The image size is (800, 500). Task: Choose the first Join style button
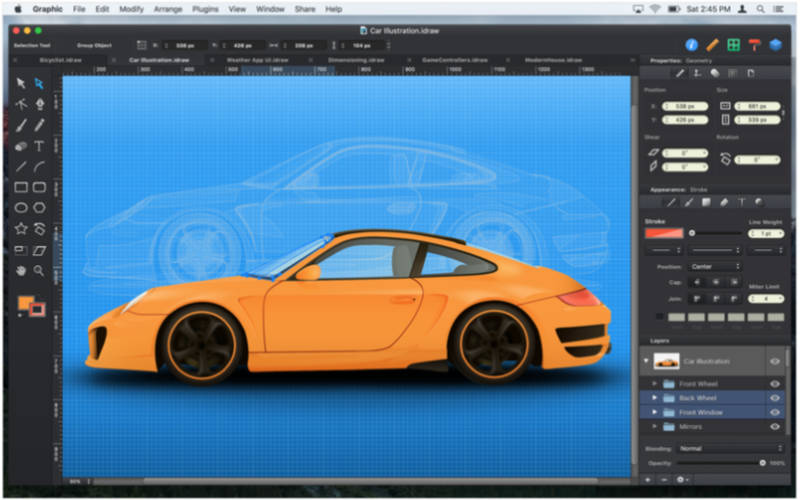(697, 298)
